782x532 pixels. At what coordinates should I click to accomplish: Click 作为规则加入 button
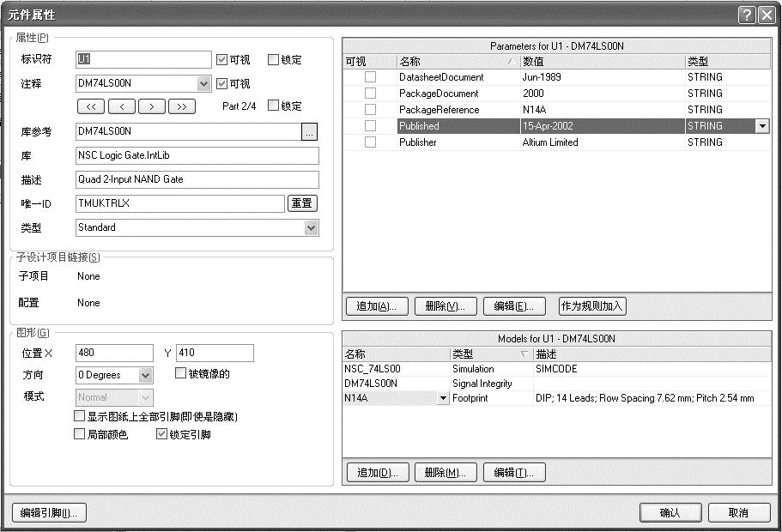(x=592, y=306)
